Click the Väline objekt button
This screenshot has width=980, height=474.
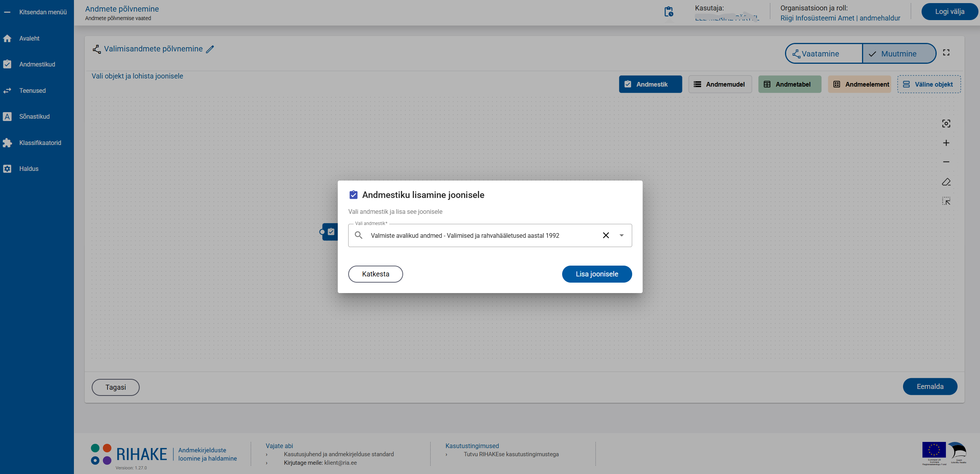pyautogui.click(x=929, y=84)
